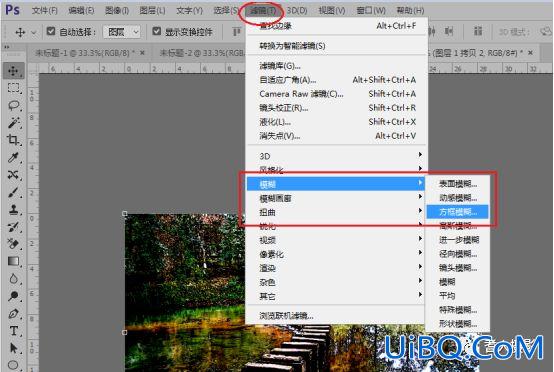This screenshot has width=554, height=372.
Task: Open the 文字(Y) menu
Action: pos(189,11)
